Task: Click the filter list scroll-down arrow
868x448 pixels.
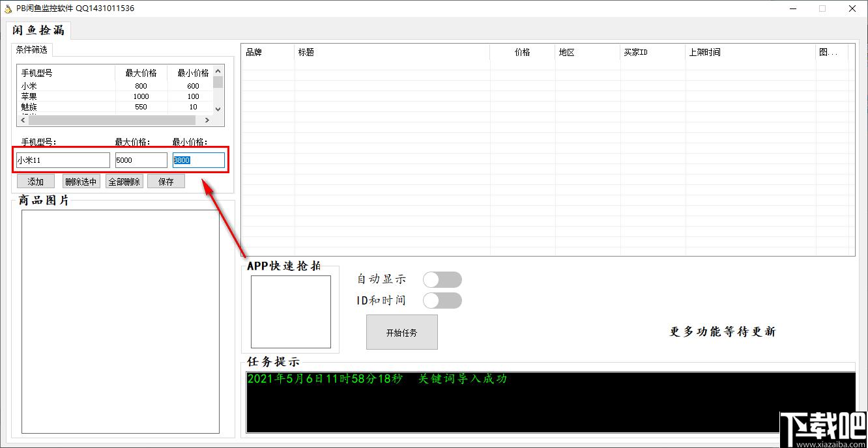Action: click(x=218, y=109)
